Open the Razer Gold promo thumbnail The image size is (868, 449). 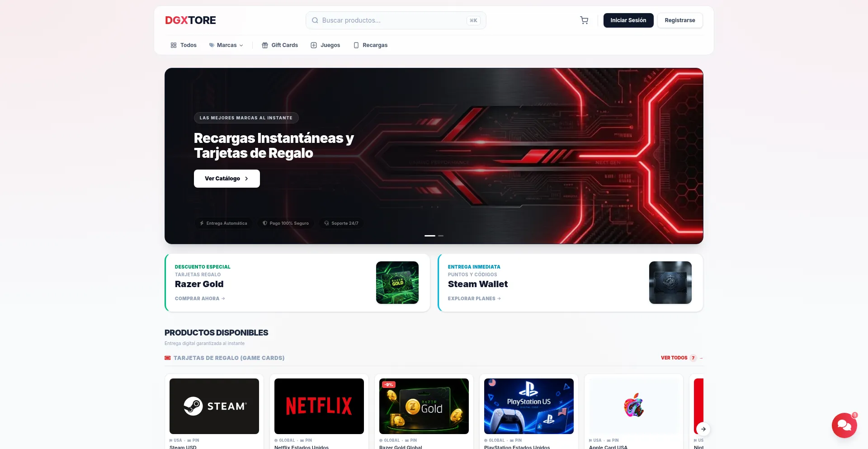[x=397, y=283]
